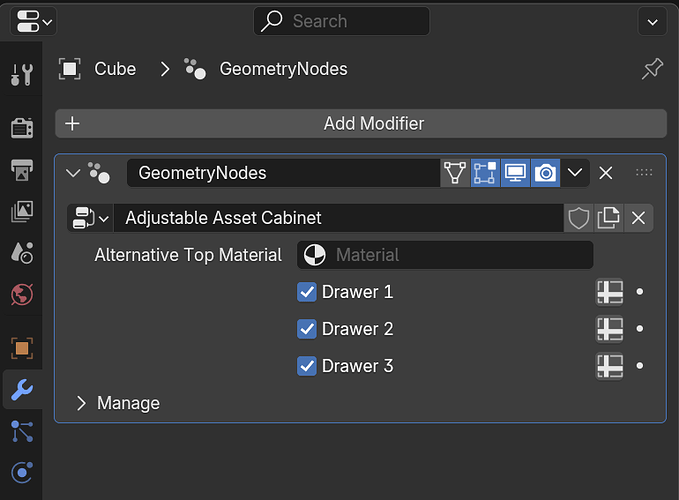Select the Modifiers wrench tab
Screen dimensions: 679x500
tap(22, 390)
